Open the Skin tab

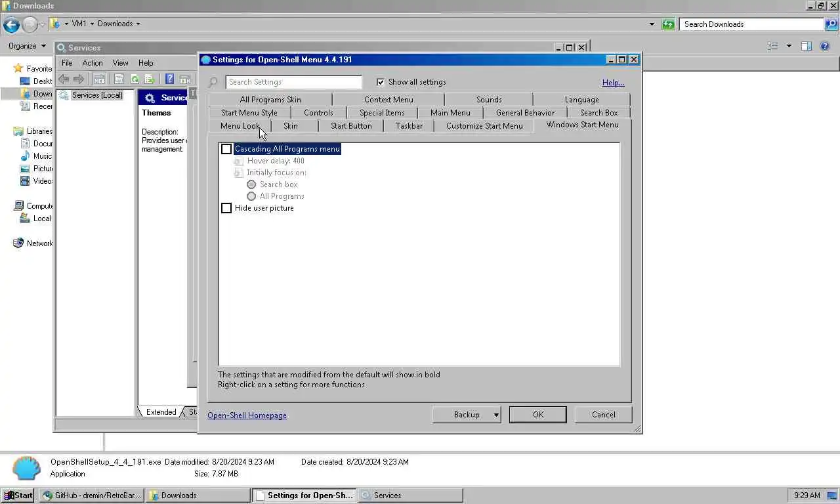point(291,126)
